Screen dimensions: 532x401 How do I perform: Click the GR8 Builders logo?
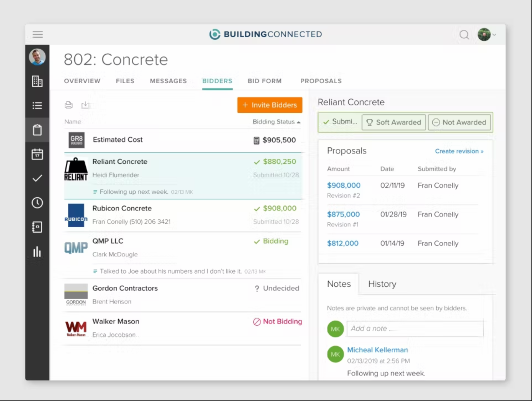click(x=76, y=140)
